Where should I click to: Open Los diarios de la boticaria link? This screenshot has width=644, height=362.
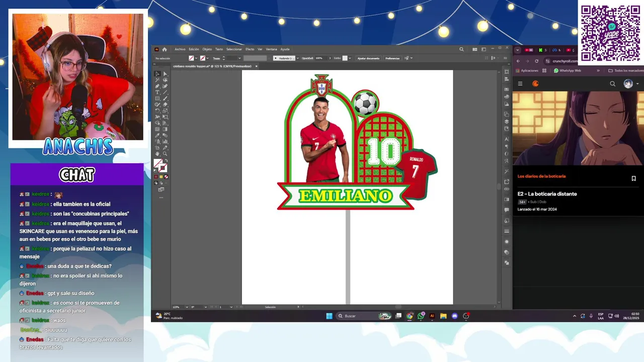point(541,176)
